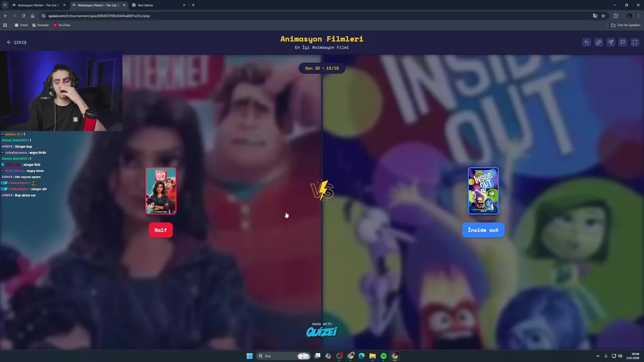Open the Chrome profile avatar
Image resolution: width=644 pixels, height=362 pixels.
[629, 16]
